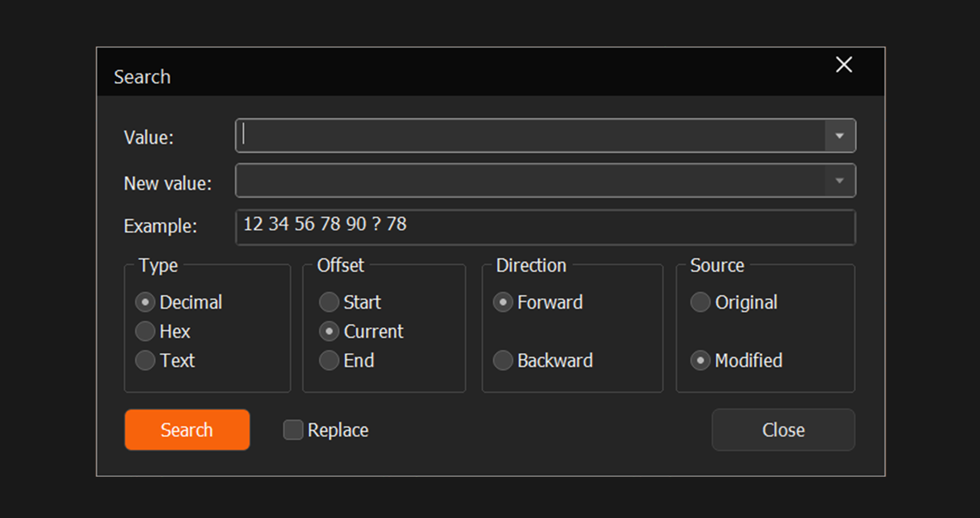Set offset to End
This screenshot has width=980, height=518.
pos(329,361)
